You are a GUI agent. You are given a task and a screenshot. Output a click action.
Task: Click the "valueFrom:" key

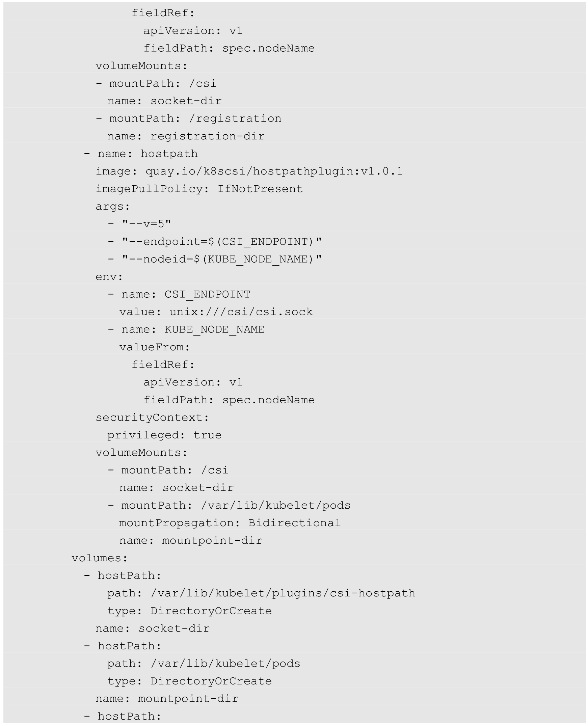coord(154,347)
